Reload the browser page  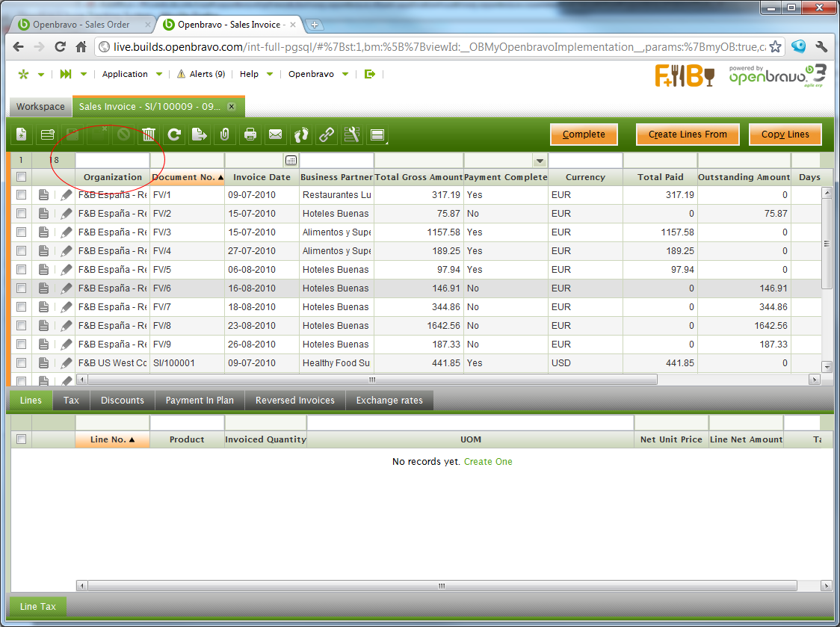pyautogui.click(x=60, y=46)
